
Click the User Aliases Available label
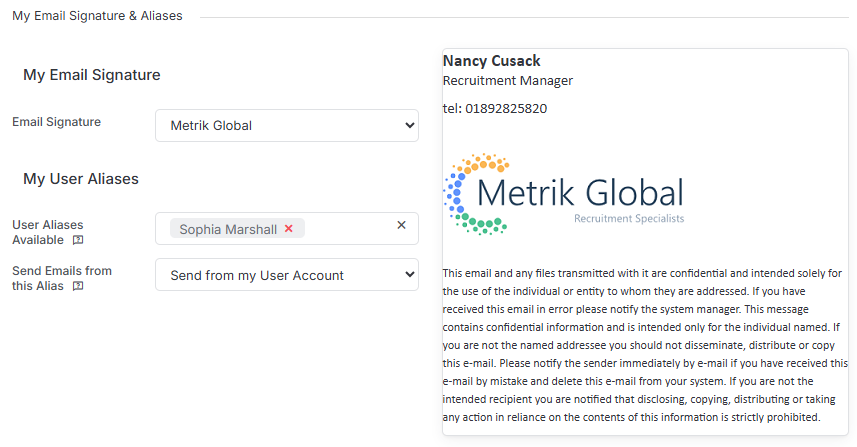coord(48,232)
